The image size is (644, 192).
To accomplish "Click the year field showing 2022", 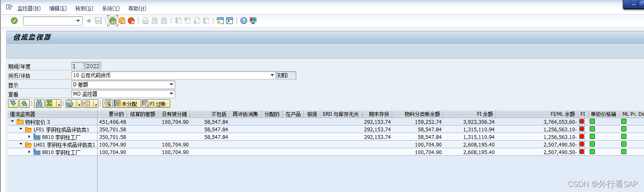I will pyautogui.click(x=93, y=66).
